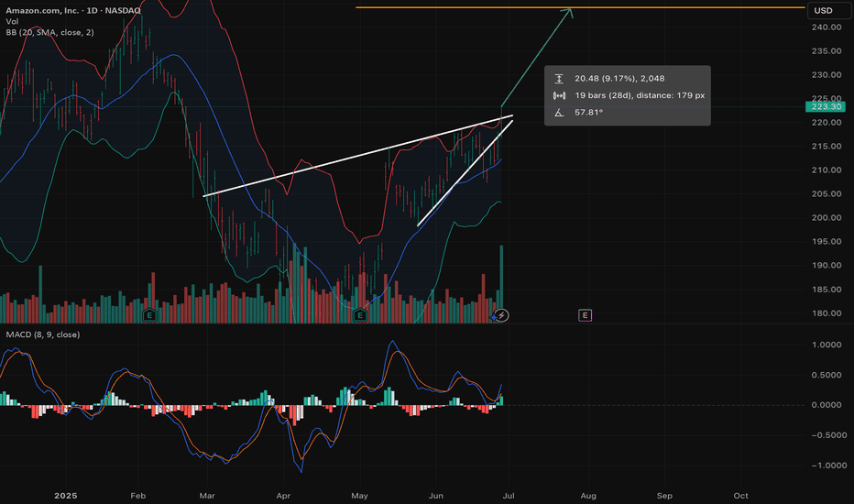Viewport: 854px width, 504px height.
Task: Click the 230.00 price axis label
Action: tap(827, 75)
